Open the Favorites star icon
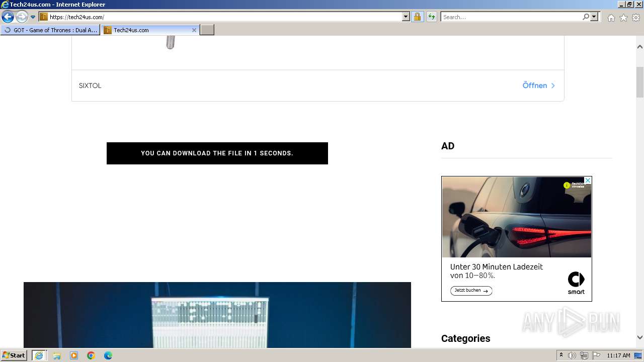 click(623, 18)
